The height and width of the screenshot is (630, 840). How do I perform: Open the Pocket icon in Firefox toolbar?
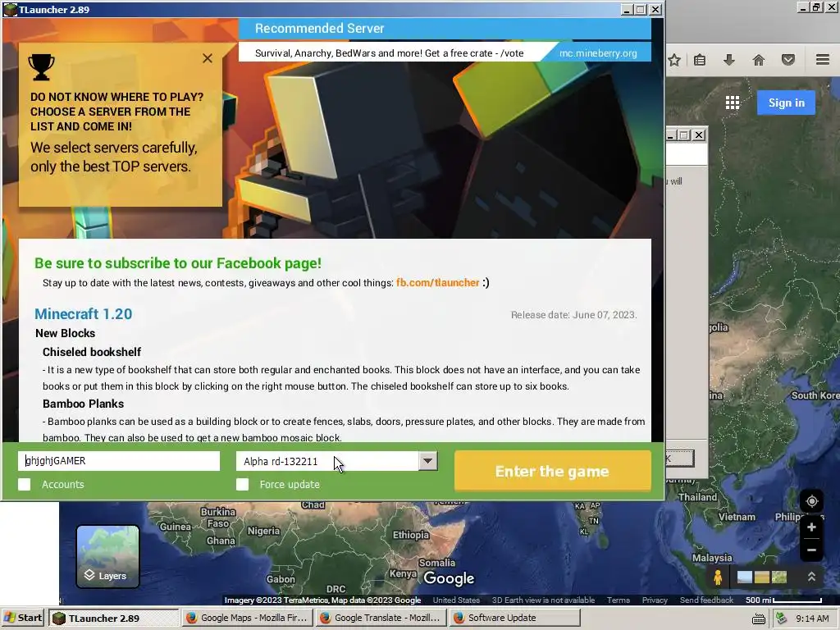tap(788, 59)
